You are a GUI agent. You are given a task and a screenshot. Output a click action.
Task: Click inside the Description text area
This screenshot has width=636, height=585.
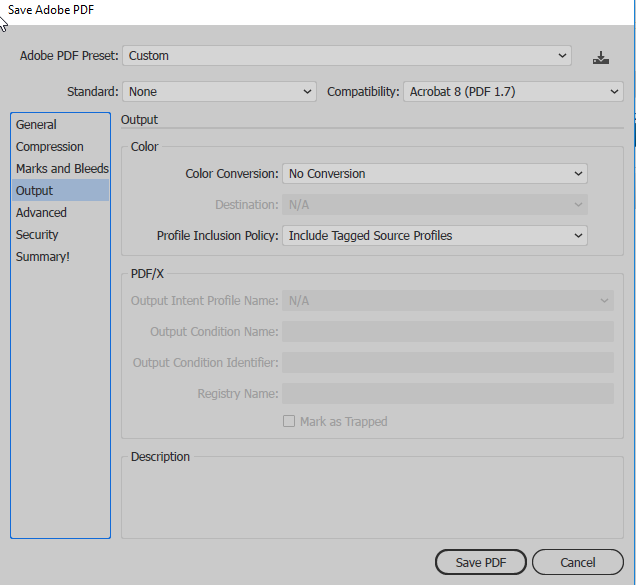tap(372, 500)
